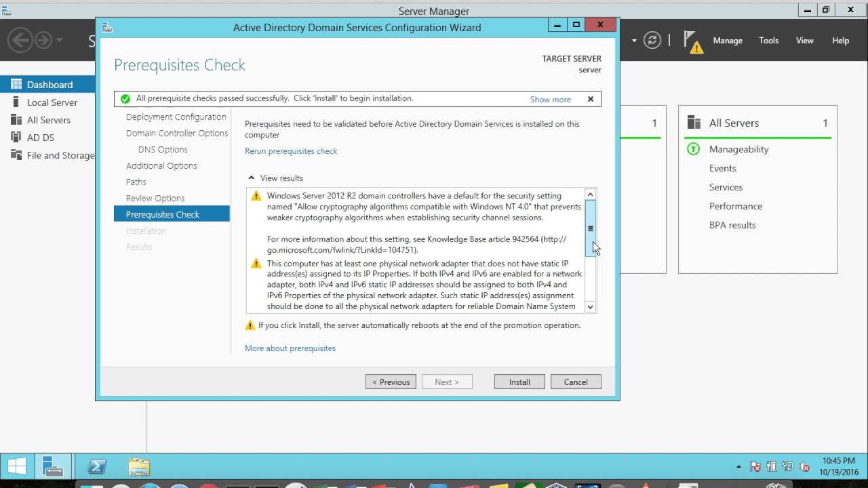Click the Server Manager forward arrow

(43, 40)
